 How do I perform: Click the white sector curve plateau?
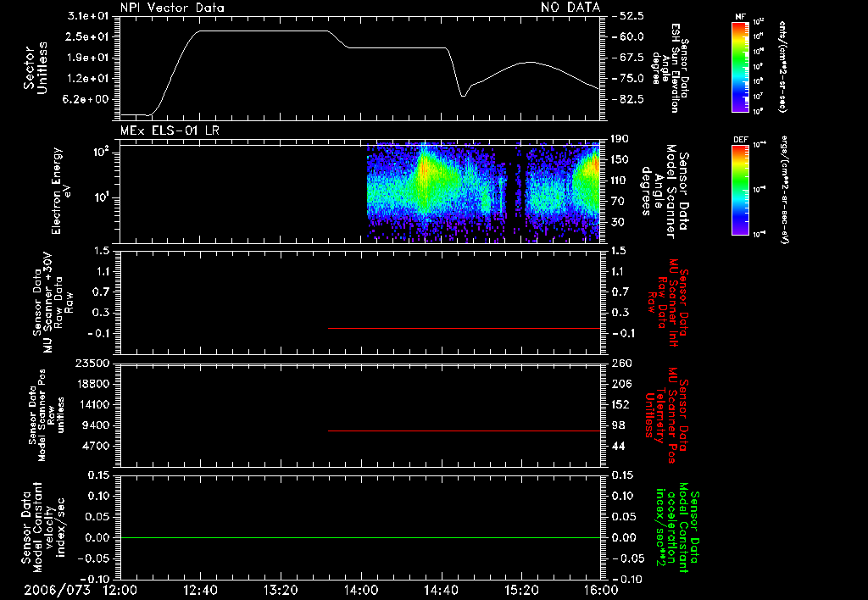pos(264,31)
